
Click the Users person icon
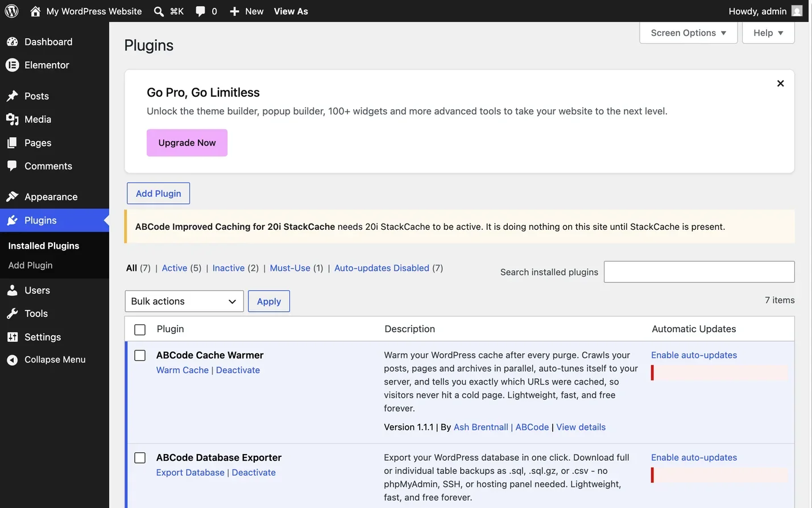pos(12,290)
